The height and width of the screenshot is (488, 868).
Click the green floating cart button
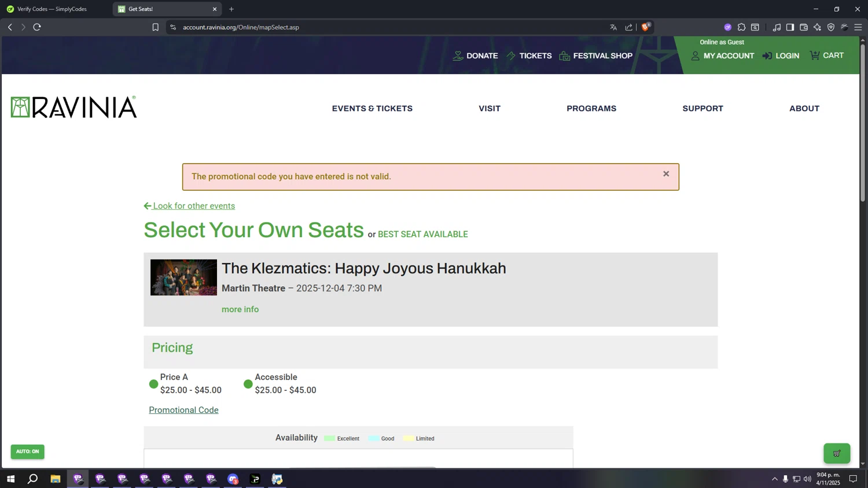[x=837, y=453]
